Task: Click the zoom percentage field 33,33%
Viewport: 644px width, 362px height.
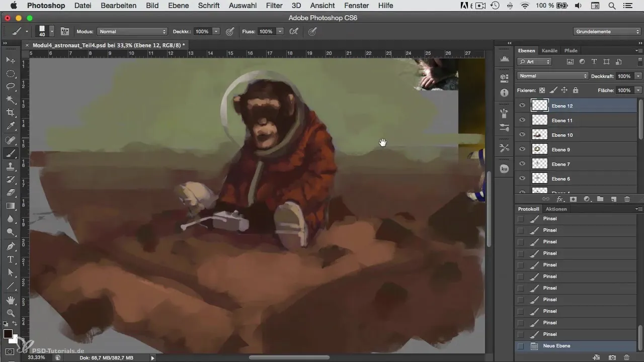Action: (36, 357)
